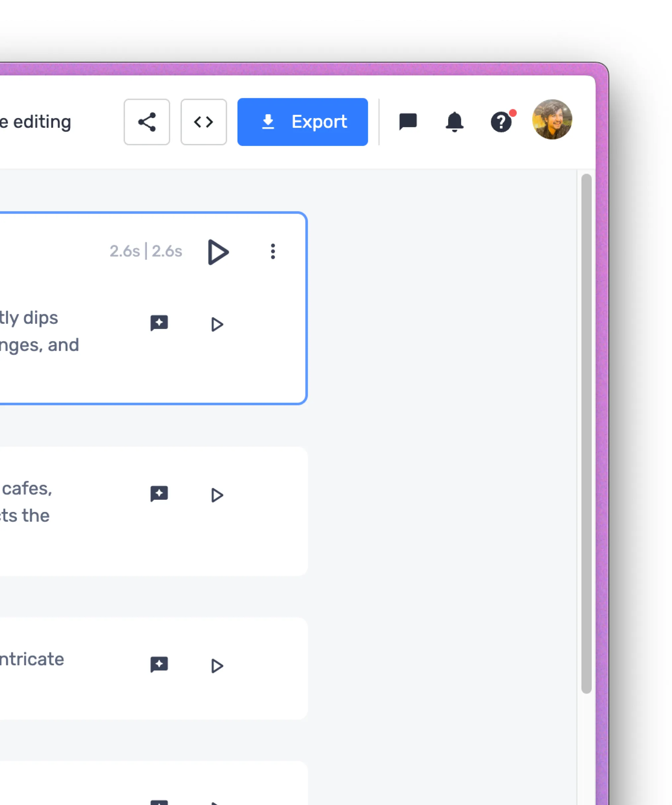The image size is (672, 805).
Task: Play the line beside "ntricate"
Action: (217, 666)
